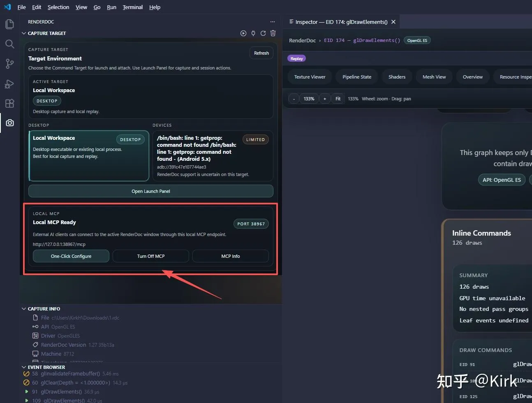Viewport: 532px width, 403px height.
Task: Click the PORT 38967 badge
Action: click(x=251, y=224)
